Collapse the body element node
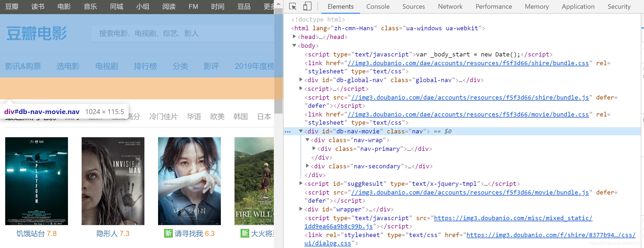This screenshot has height=248, width=644. [x=294, y=45]
